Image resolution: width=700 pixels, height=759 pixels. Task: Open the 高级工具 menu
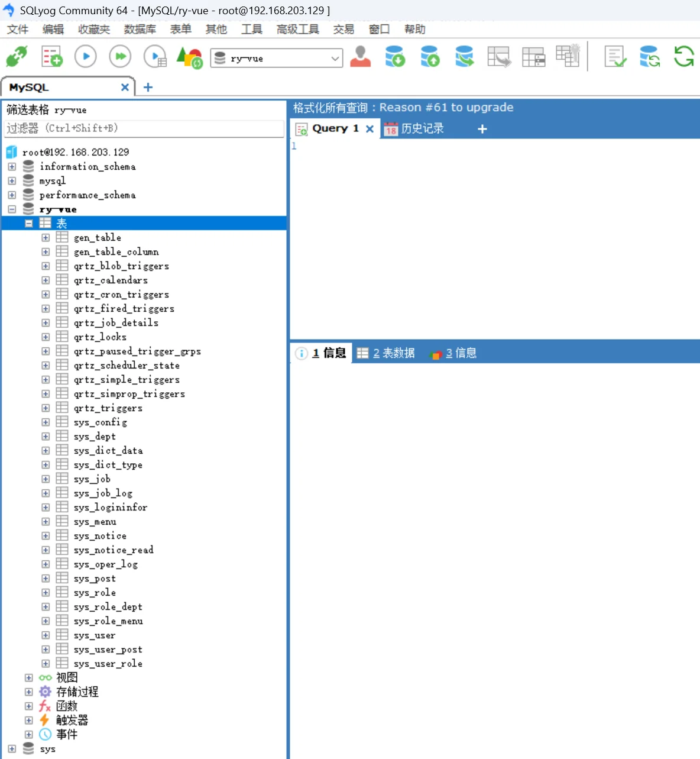(x=297, y=29)
